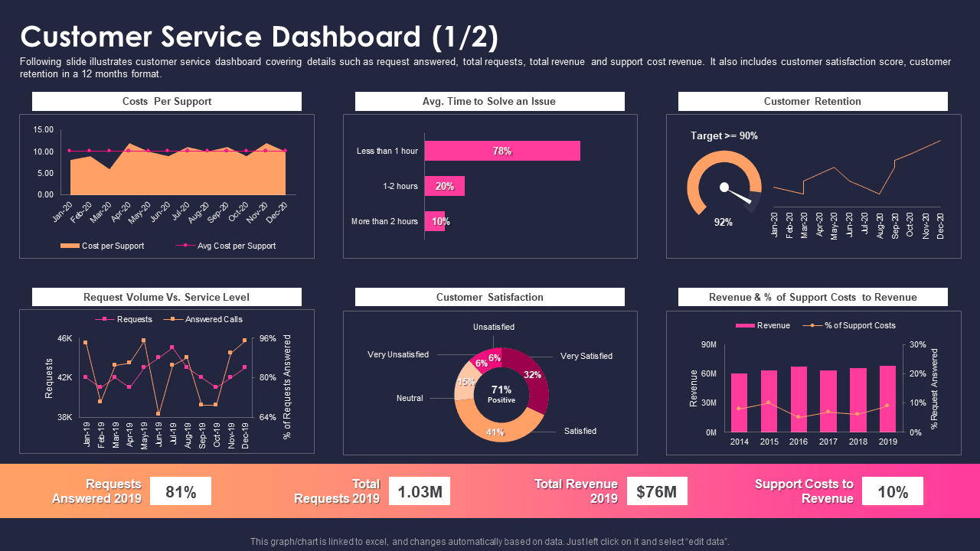
Task: Click the Unsatisfied label above donut
Action: 494,327
